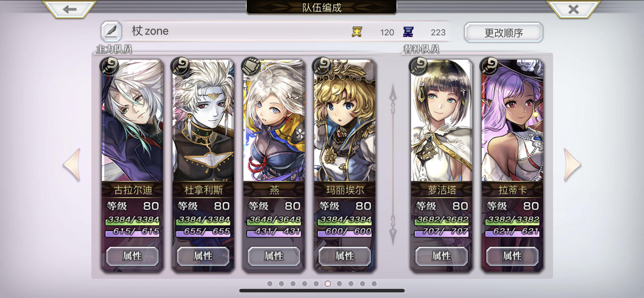Screen dimensions: 644x298
Task: Tap the up-down swap arrows divider
Action: click(393, 164)
